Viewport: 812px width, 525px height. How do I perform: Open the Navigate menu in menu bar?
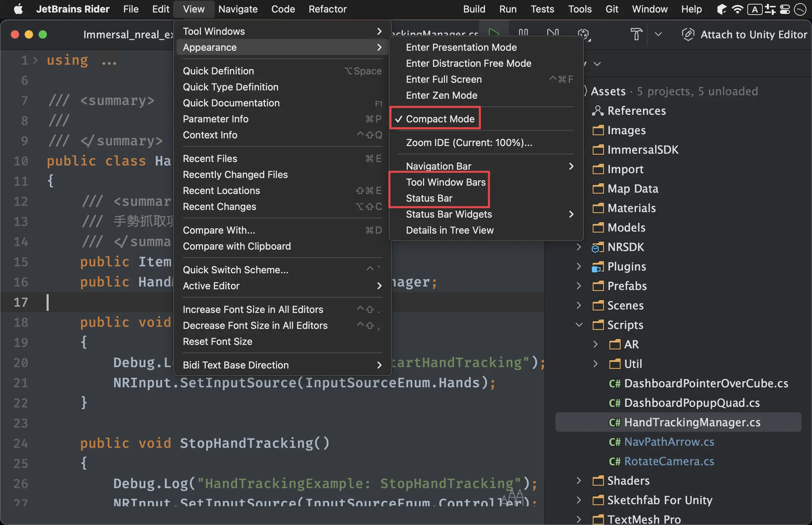click(238, 9)
